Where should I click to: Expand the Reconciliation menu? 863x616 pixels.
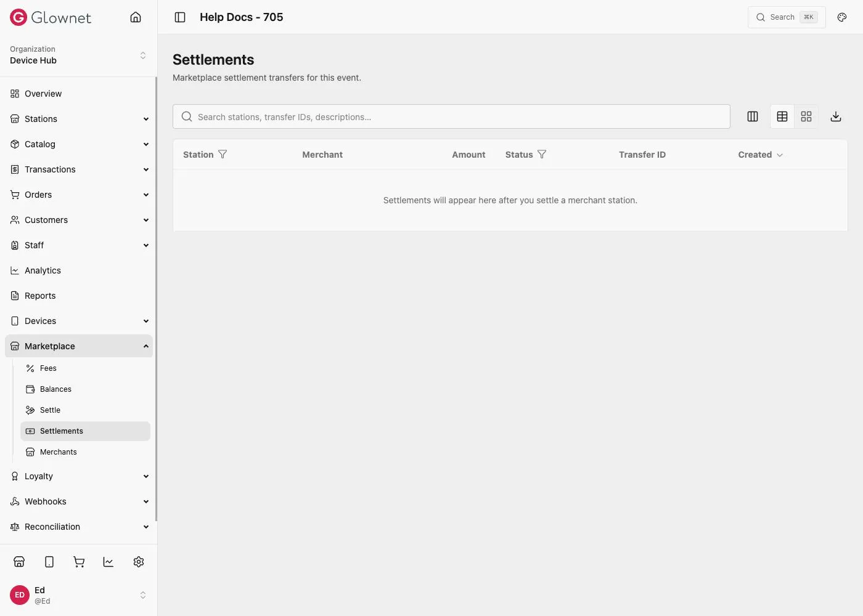point(79,527)
